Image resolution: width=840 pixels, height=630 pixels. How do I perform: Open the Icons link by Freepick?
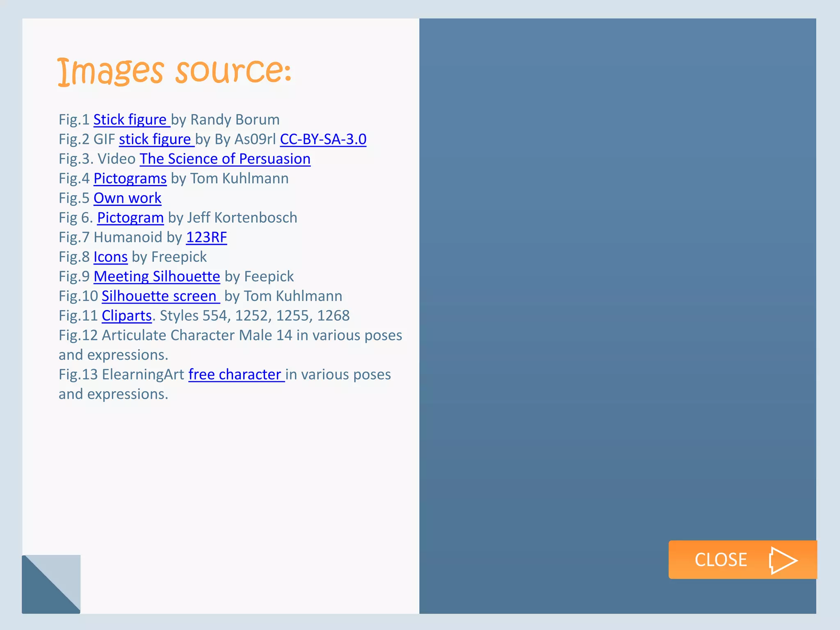110,257
